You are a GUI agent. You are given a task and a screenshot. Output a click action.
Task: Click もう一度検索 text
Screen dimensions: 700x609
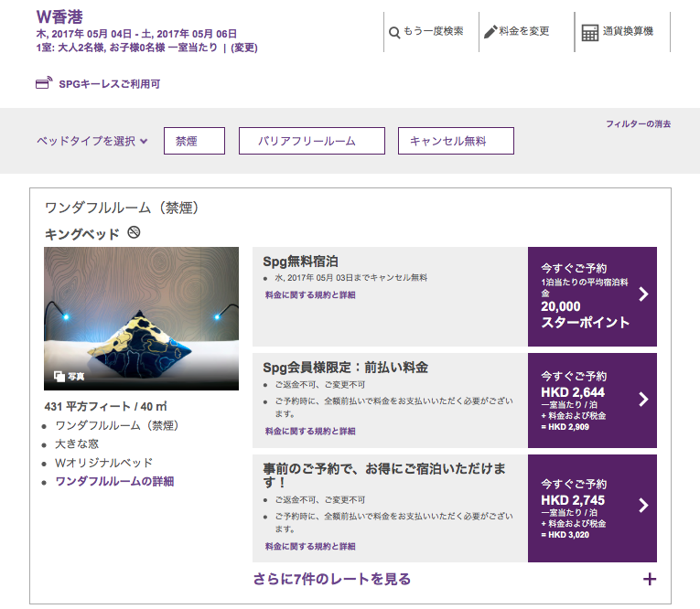coord(433,31)
